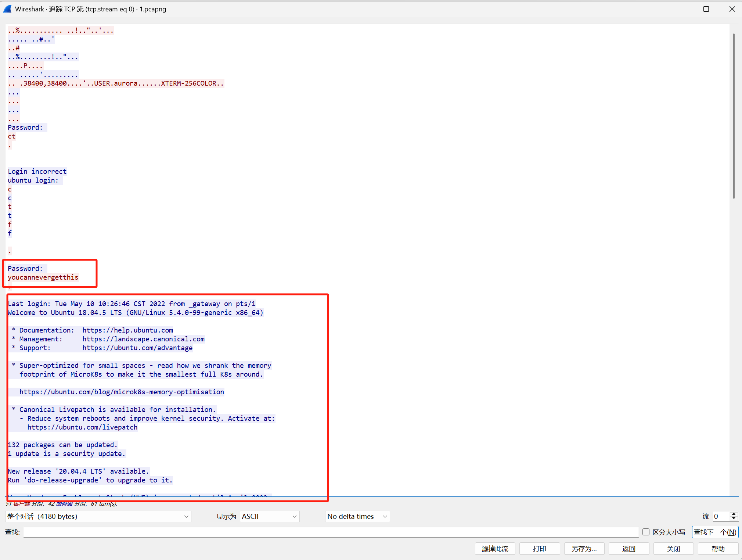Image resolution: width=742 pixels, height=560 pixels.
Task: Enable the 区分大小写 case sensitive checkbox
Action: [x=646, y=532]
